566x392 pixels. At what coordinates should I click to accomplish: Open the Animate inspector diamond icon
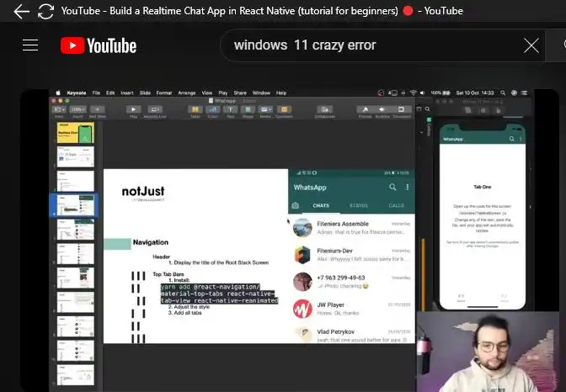[382, 109]
